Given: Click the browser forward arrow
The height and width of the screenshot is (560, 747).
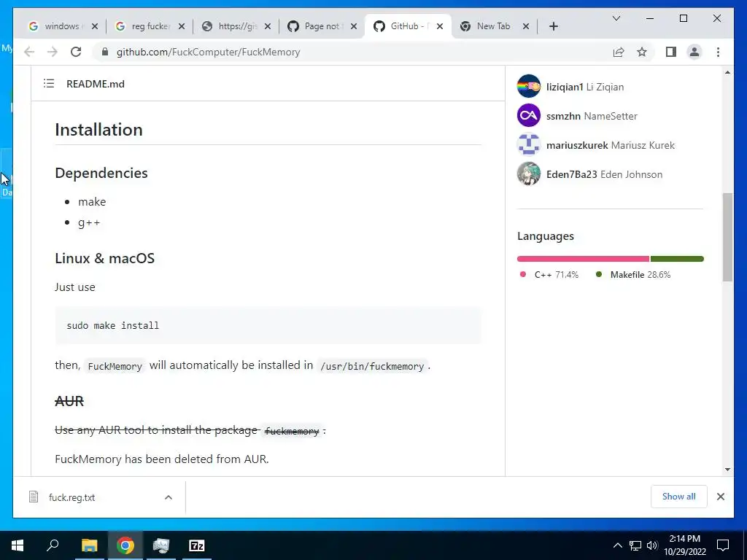Looking at the screenshot, I should point(53,52).
